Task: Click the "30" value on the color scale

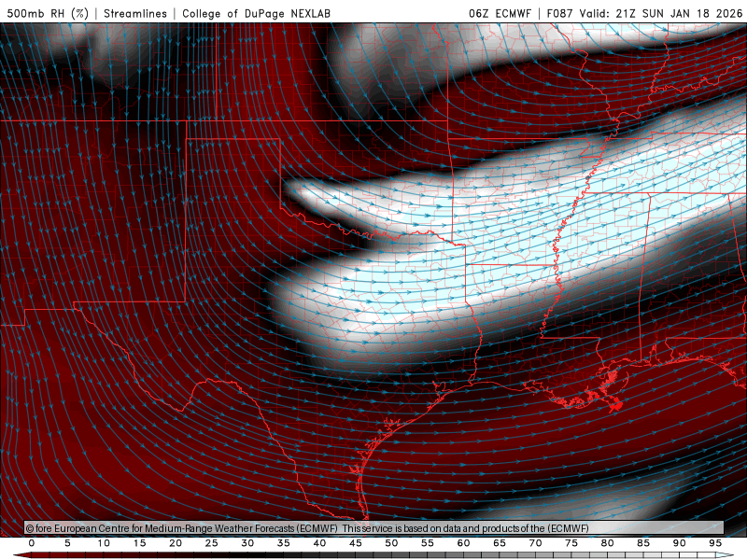Action: (x=247, y=543)
